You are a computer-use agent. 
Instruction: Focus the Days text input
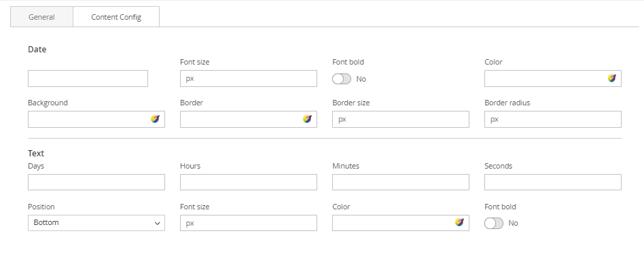point(96,182)
